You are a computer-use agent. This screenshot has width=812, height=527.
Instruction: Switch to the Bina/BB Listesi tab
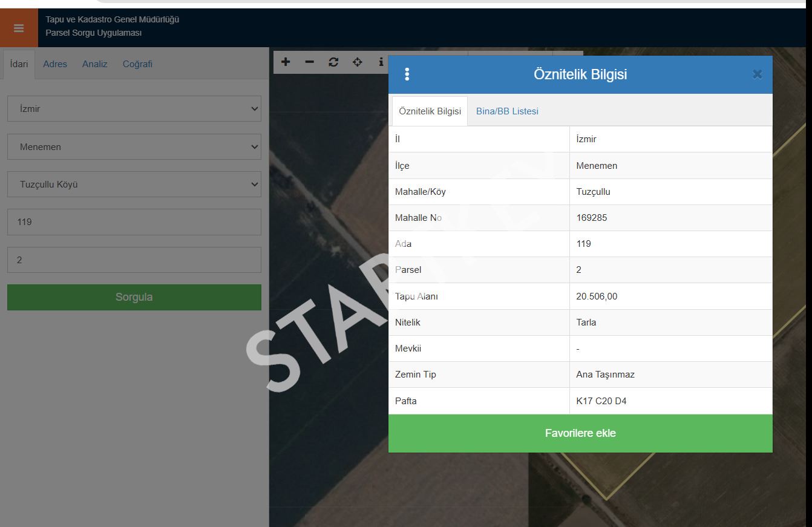(507, 111)
